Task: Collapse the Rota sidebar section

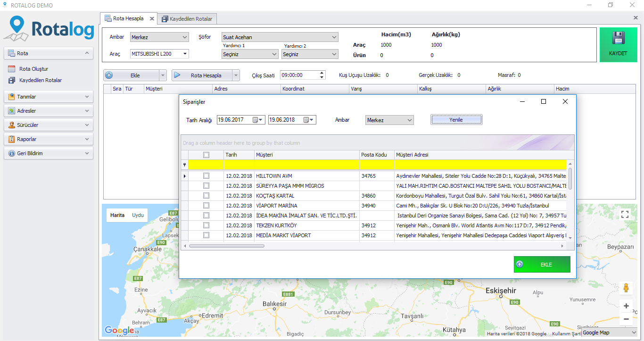Action: point(49,53)
